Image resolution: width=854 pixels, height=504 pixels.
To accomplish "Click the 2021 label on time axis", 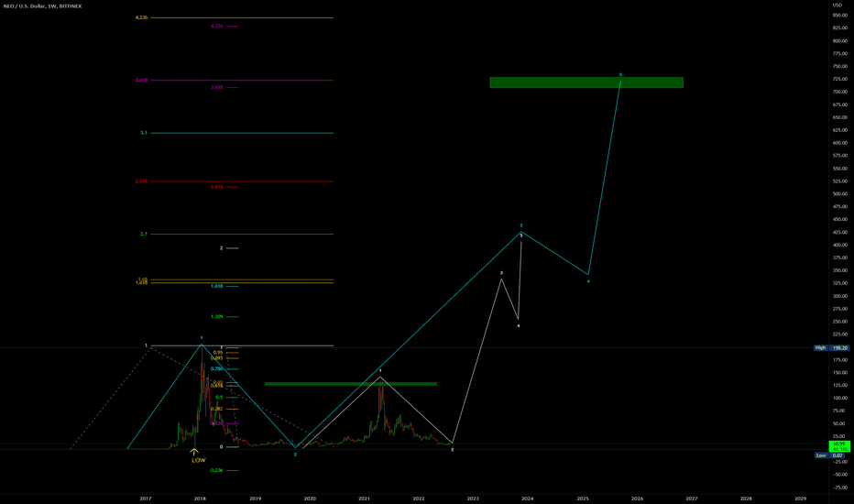I will pos(364,499).
